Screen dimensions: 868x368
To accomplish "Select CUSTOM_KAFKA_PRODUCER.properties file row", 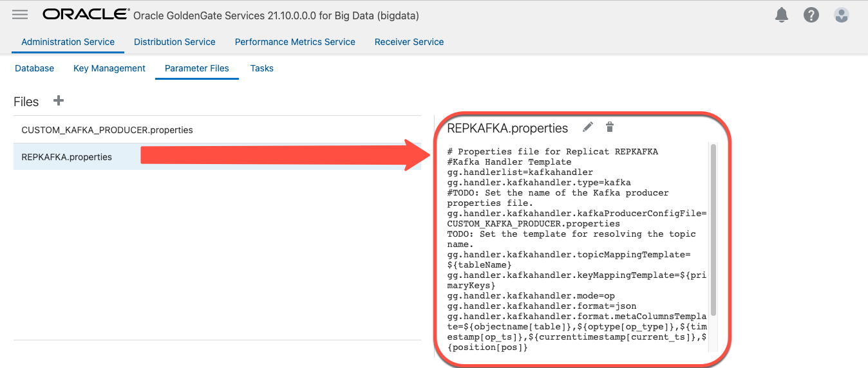I will pyautogui.click(x=218, y=130).
